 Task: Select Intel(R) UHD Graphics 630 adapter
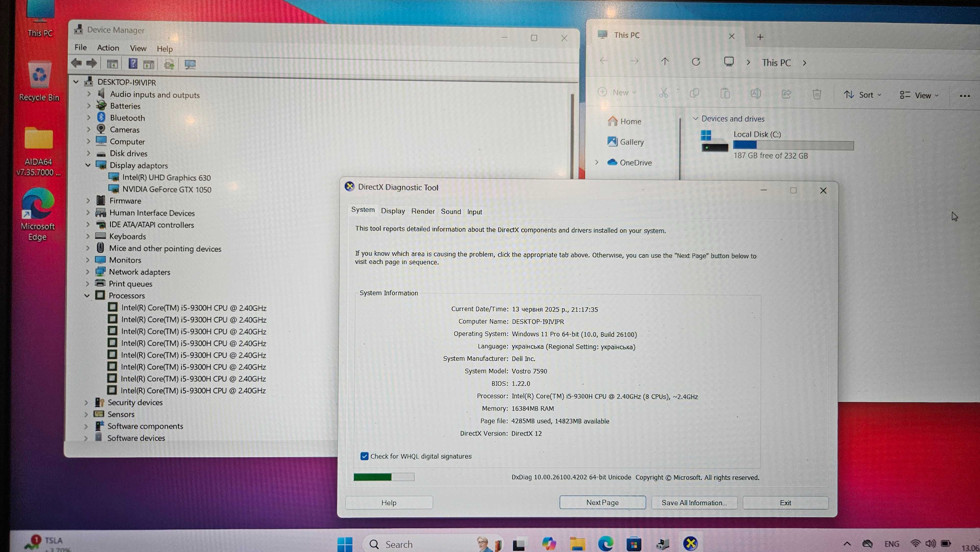[x=166, y=177]
